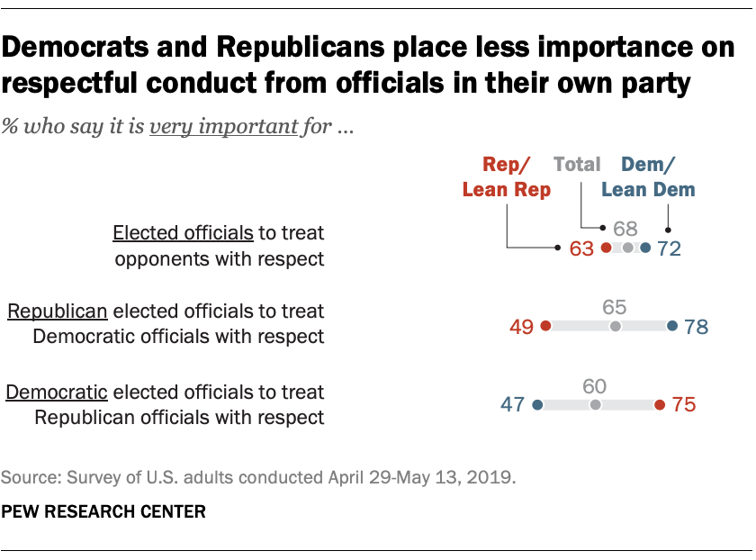Select the gray "Total" legend label
756x560 pixels.
[577, 164]
